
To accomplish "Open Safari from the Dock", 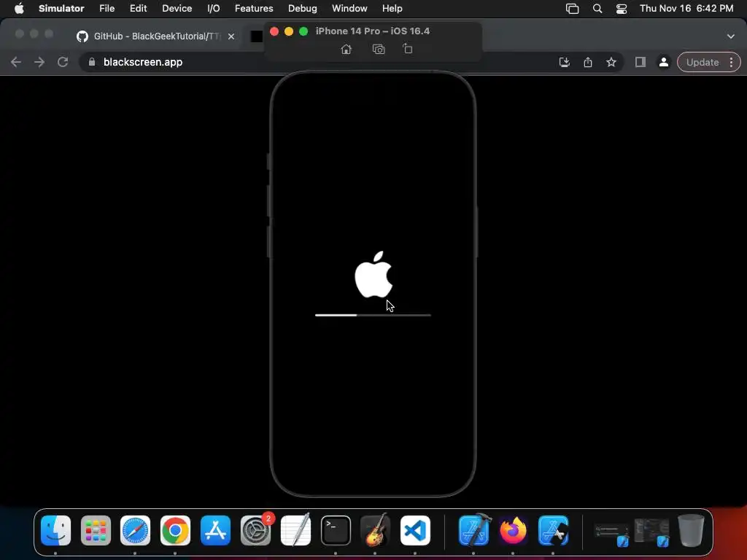I will [135, 530].
